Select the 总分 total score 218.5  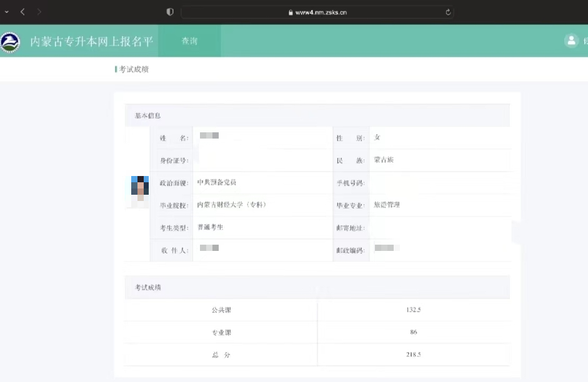414,355
